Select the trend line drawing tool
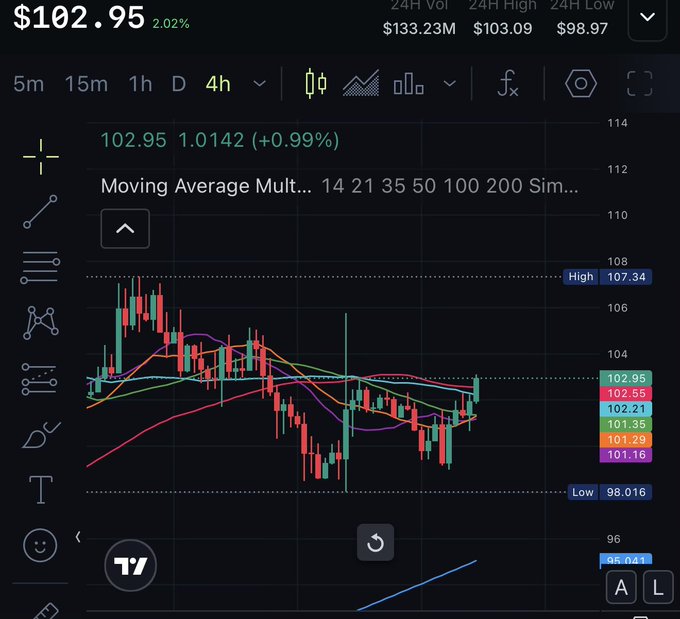This screenshot has height=619, width=680. click(40, 212)
